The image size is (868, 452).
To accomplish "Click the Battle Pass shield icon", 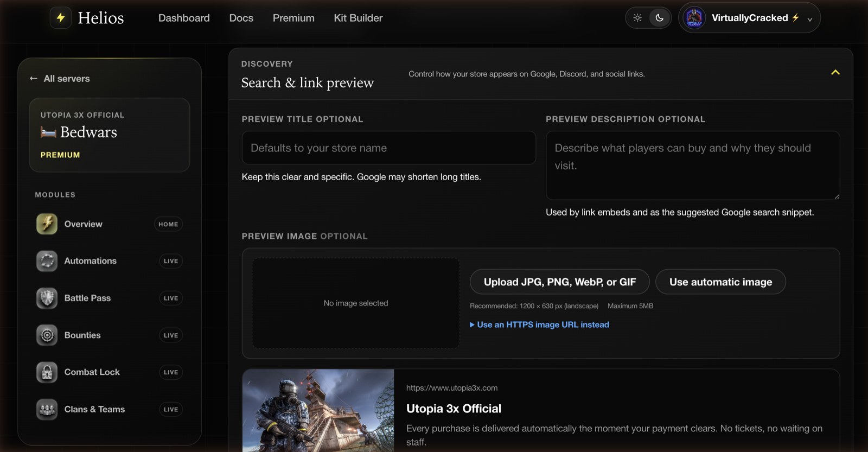I will (x=47, y=298).
